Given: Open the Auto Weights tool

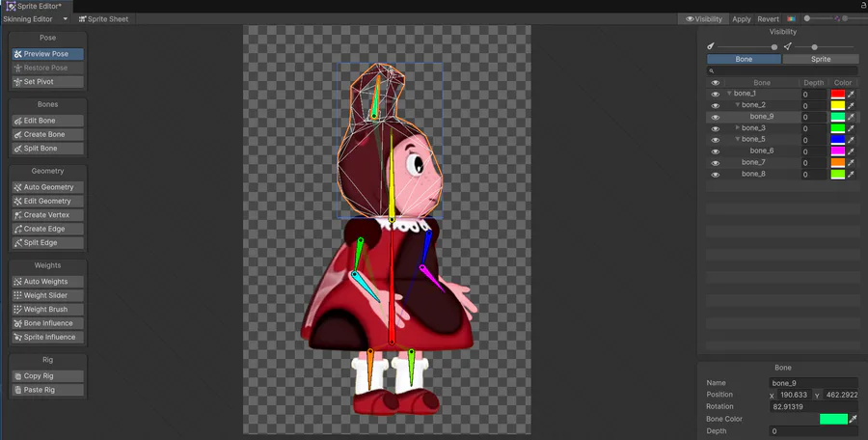Looking at the screenshot, I should [x=47, y=282].
